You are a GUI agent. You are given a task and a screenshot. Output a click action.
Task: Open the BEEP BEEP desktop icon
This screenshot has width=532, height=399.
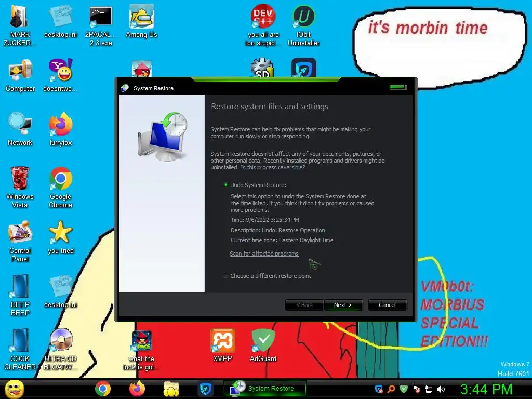tap(20, 296)
